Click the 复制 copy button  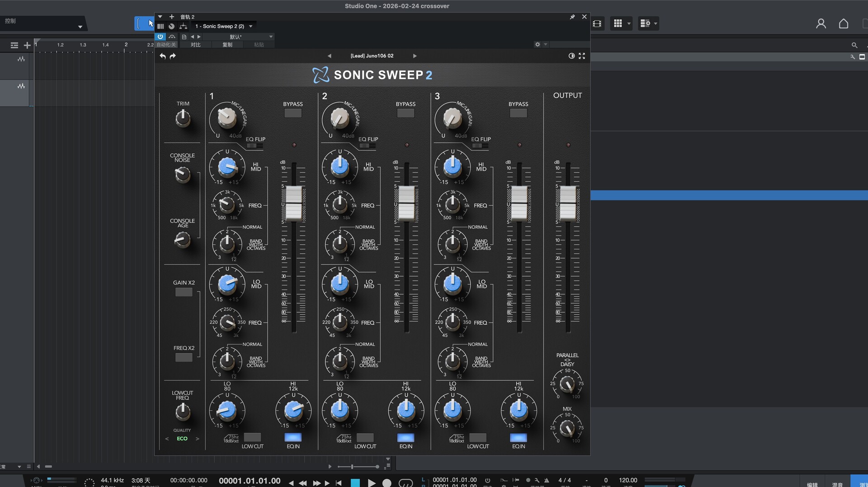click(227, 45)
